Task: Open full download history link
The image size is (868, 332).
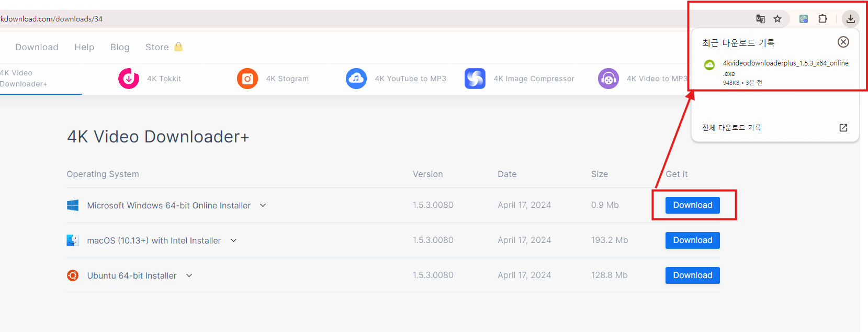Action: [731, 128]
